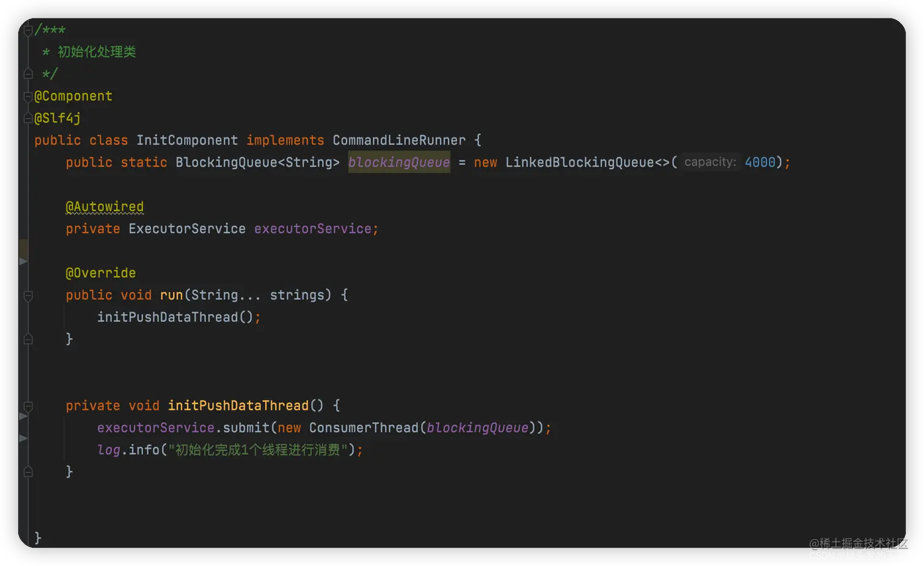Collapse annotations fold marker beside @Component
924x566 pixels.
point(28,96)
